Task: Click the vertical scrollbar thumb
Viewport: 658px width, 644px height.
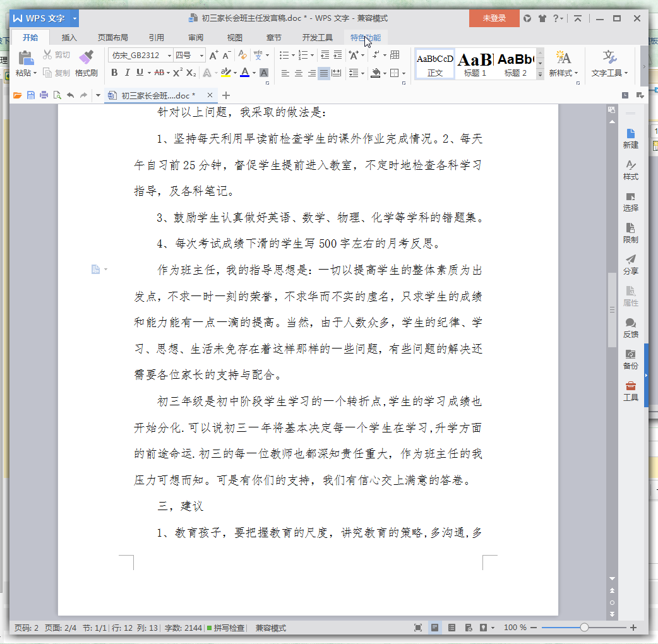Action: coord(612,310)
